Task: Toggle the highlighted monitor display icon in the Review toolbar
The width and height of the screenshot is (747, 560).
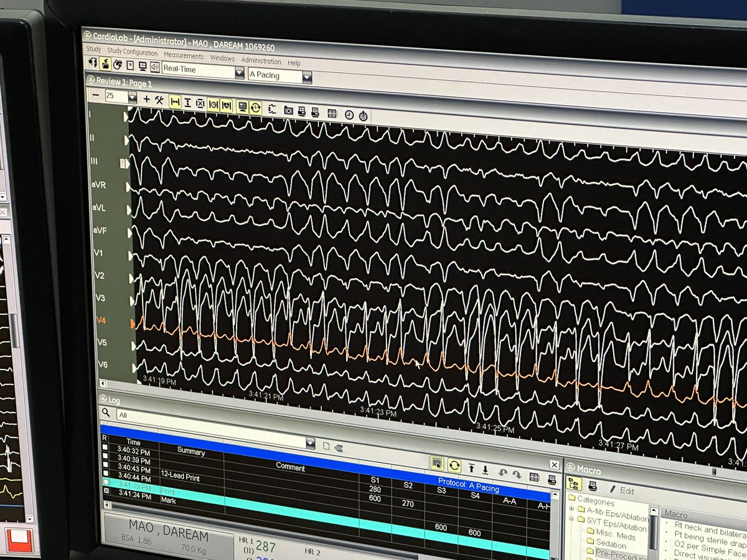Action: (x=242, y=106)
